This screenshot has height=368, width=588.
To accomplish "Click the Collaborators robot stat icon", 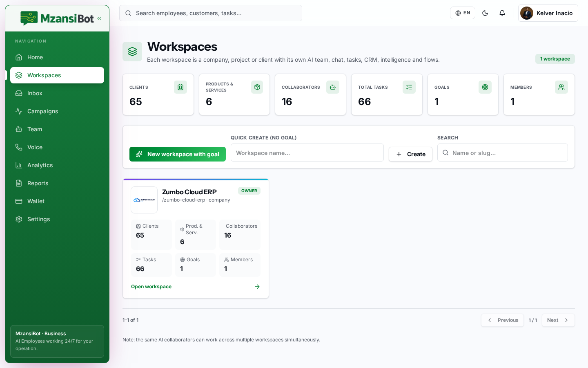I will 333,87.
